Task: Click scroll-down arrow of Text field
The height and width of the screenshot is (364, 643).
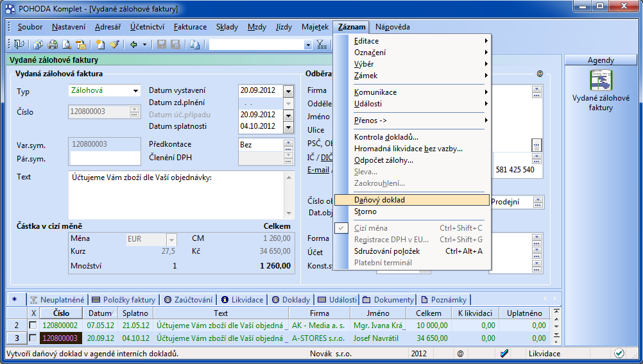Action: coord(289,214)
